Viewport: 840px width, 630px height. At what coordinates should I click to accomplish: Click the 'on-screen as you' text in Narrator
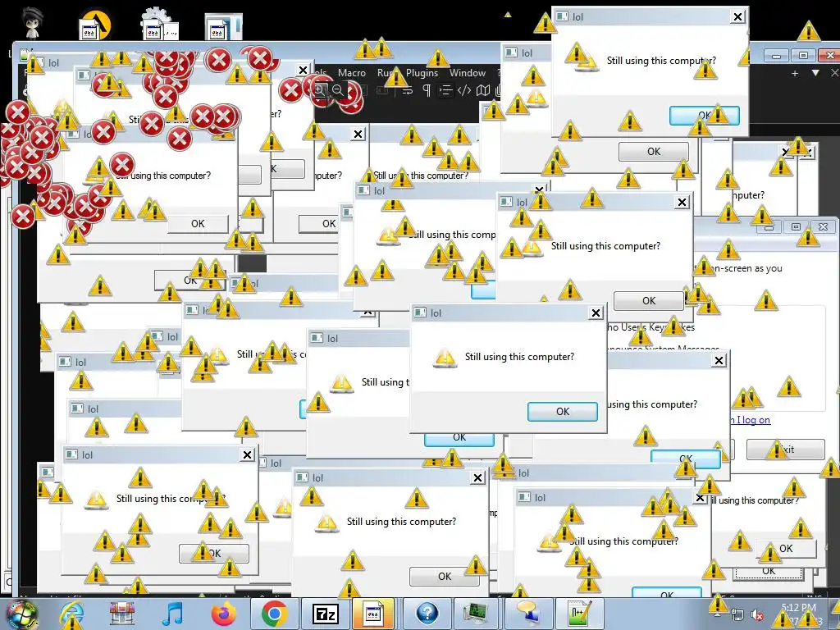[x=748, y=268]
